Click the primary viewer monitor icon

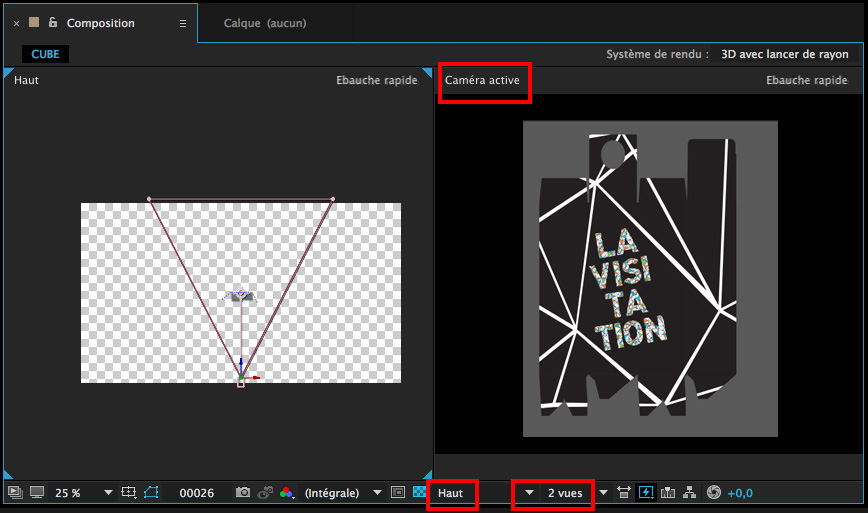click(x=37, y=493)
